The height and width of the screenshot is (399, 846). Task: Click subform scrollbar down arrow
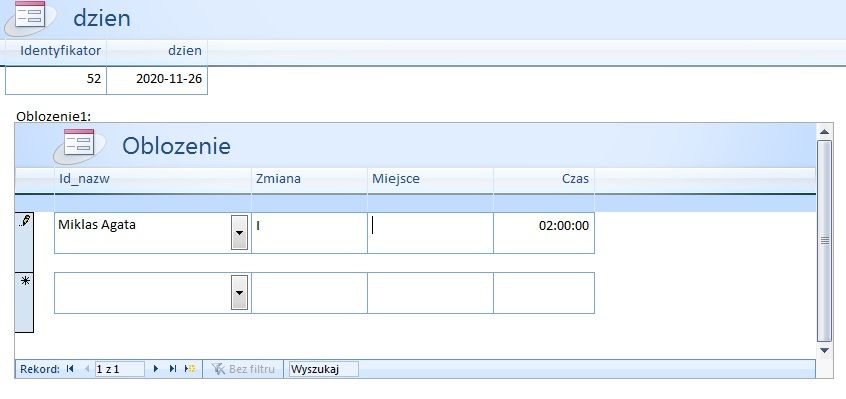pyautogui.click(x=824, y=350)
